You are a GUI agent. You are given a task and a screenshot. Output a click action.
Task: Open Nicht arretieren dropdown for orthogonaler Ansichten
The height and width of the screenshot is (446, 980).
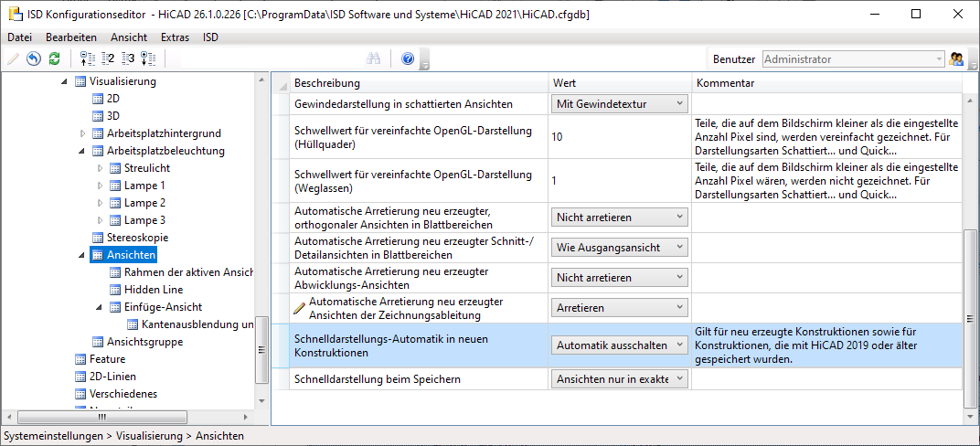pyautogui.click(x=620, y=218)
